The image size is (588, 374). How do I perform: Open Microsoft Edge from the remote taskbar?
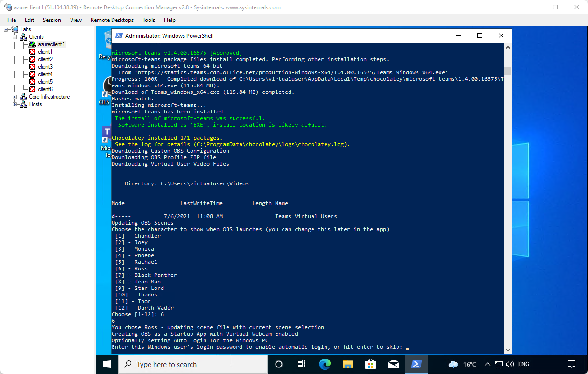tap(325, 364)
